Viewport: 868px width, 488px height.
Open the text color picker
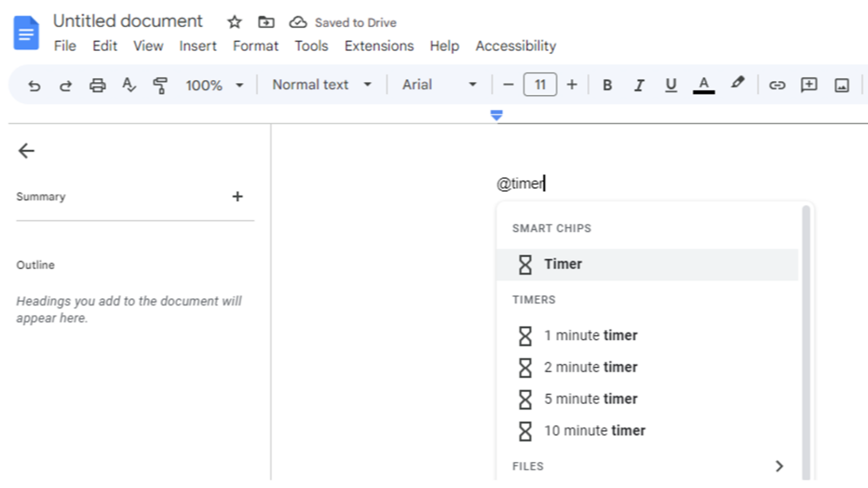704,85
